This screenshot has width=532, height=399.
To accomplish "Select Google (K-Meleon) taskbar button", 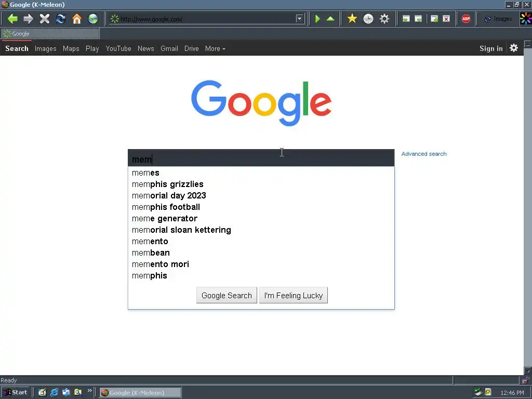I will click(x=140, y=393).
